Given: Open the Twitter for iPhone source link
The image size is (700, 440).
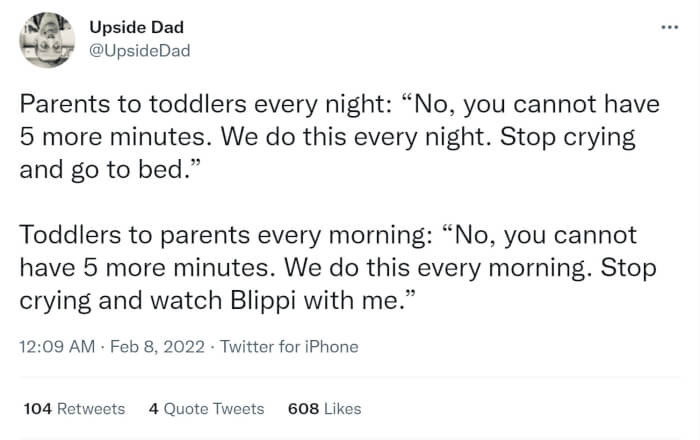Looking at the screenshot, I should [289, 347].
